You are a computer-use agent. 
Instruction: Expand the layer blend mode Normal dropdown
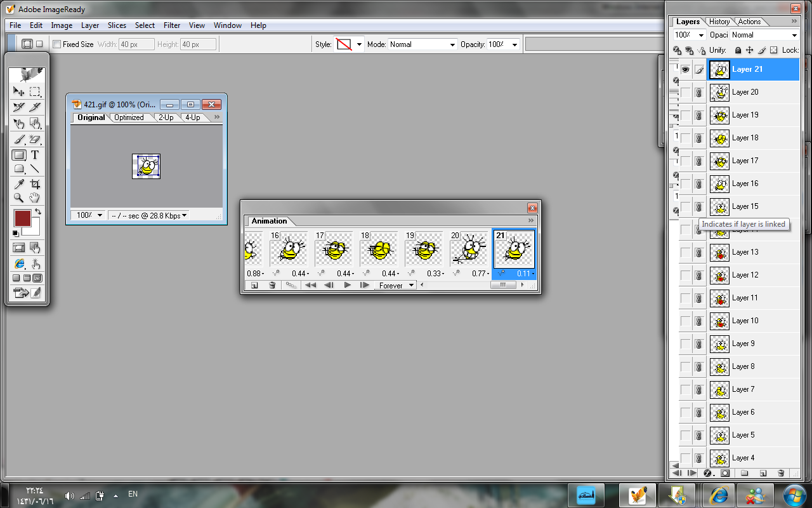(794, 35)
